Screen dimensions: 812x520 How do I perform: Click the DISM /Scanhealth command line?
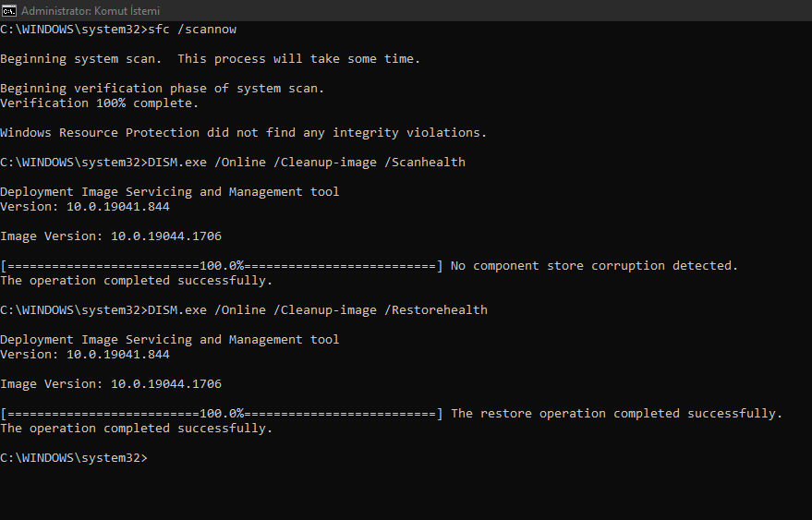[306, 163]
